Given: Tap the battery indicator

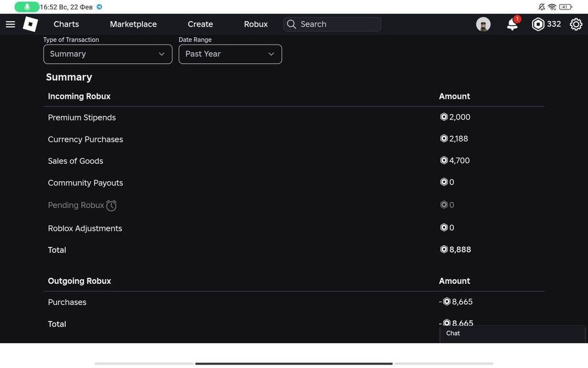Looking at the screenshot, I should 566,6.
